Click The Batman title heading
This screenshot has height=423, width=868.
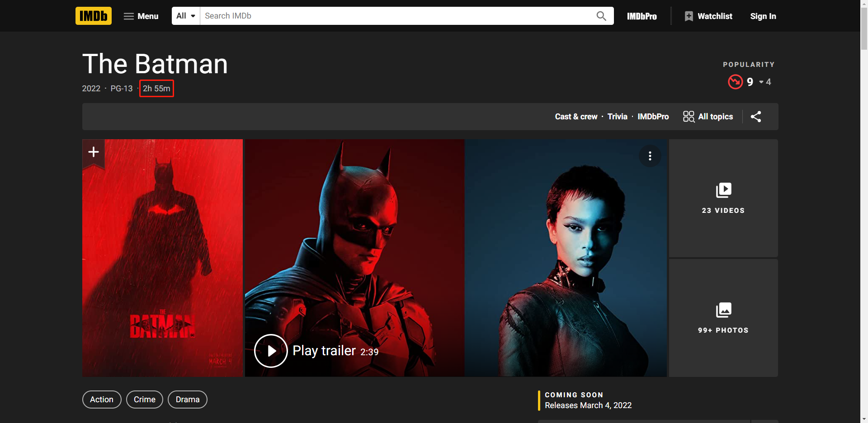coord(155,64)
